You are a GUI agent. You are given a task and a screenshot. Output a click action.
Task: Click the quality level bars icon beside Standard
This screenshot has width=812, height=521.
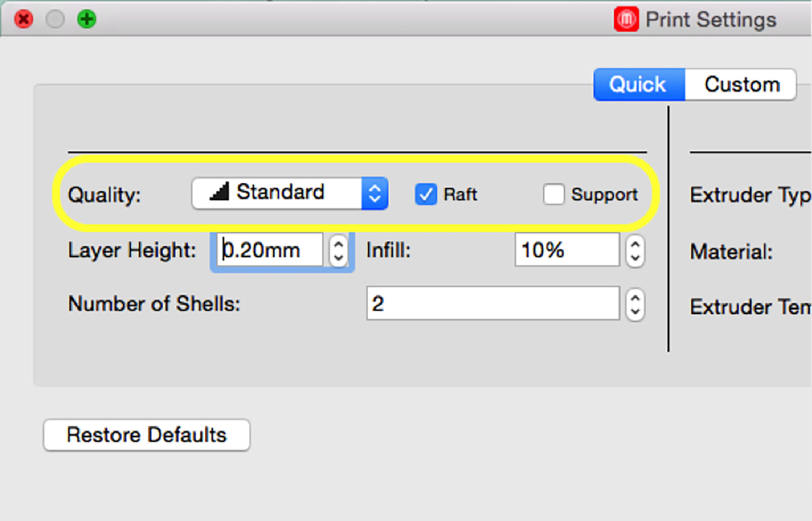point(220,192)
